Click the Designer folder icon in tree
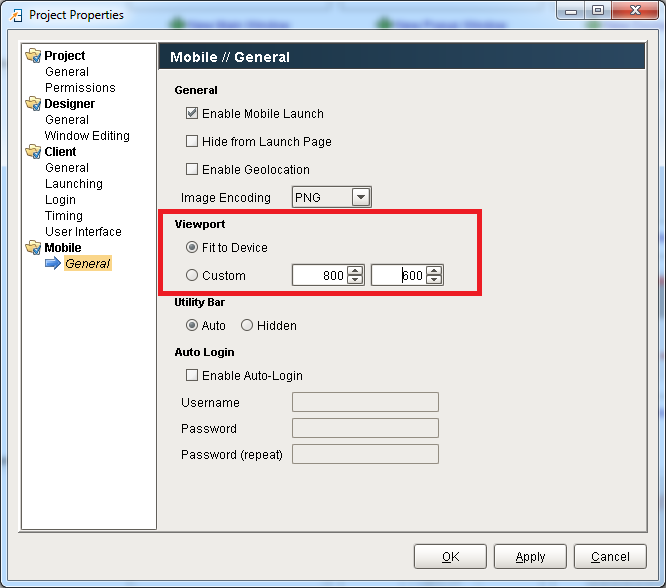This screenshot has width=666, height=588. [x=33, y=104]
